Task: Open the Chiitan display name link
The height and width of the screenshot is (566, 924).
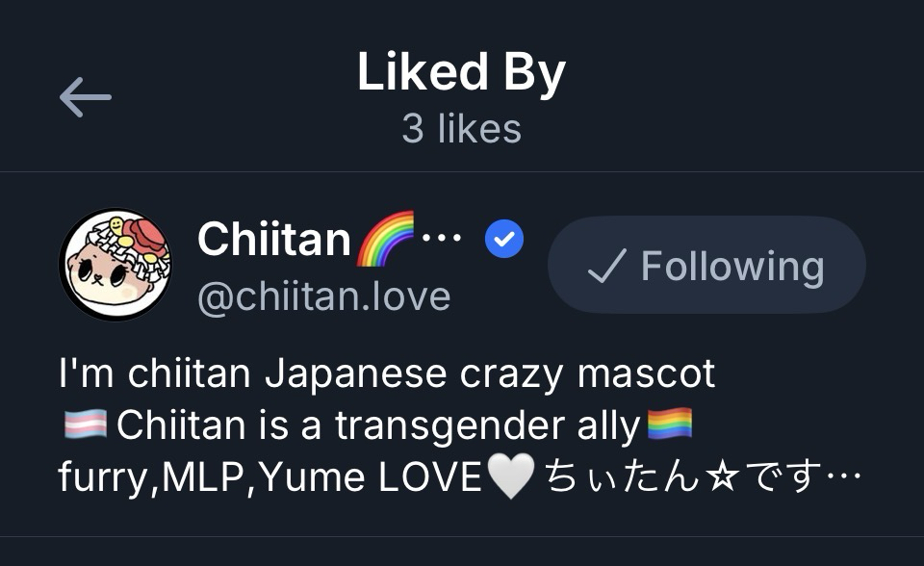Action: [x=274, y=239]
